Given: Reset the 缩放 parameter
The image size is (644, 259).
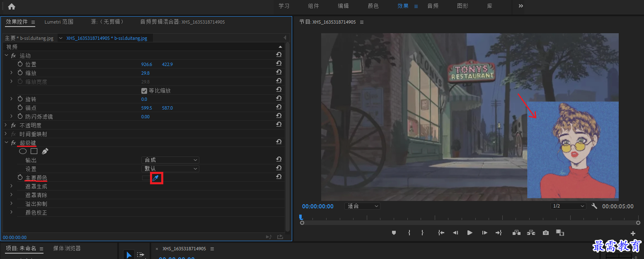Looking at the screenshot, I should coord(279,72).
